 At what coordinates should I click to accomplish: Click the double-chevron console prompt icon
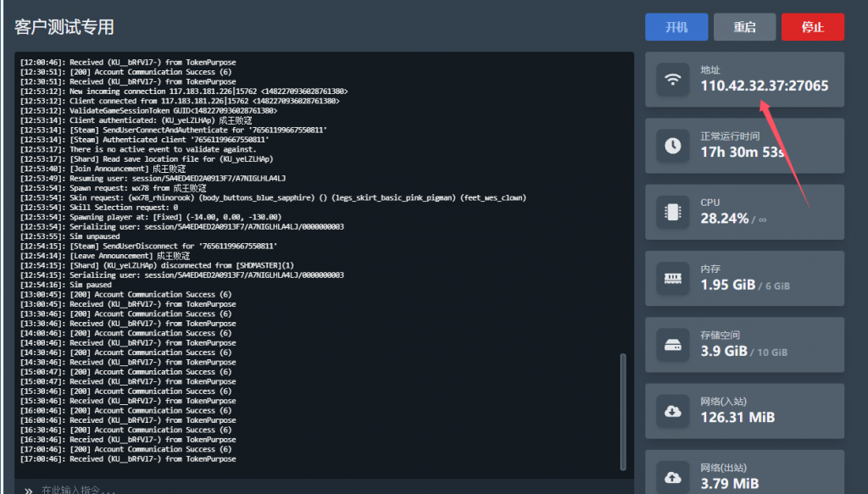click(x=28, y=489)
